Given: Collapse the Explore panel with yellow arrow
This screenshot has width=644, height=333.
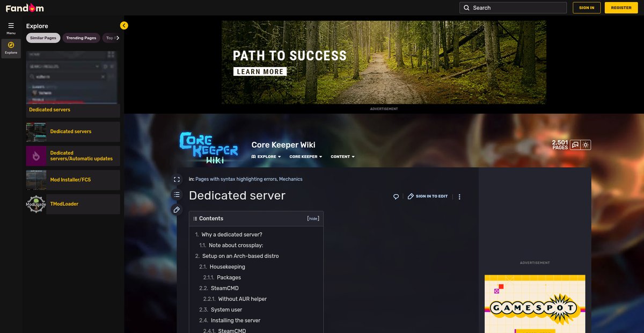Looking at the screenshot, I should [124, 25].
